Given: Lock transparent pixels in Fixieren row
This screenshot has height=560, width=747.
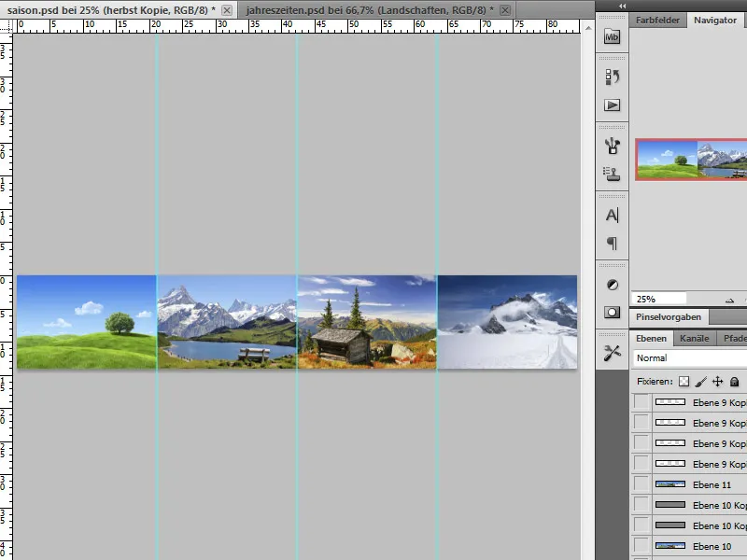Looking at the screenshot, I should (684, 382).
